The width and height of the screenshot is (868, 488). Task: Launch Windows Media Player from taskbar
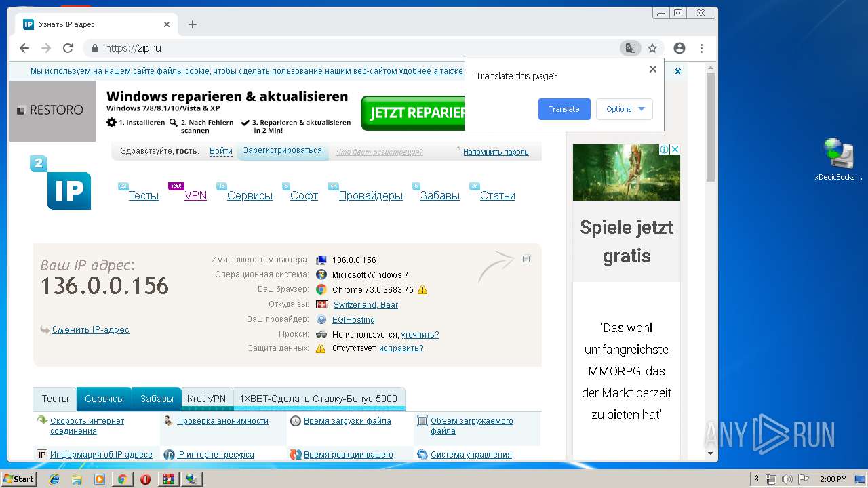[100, 479]
